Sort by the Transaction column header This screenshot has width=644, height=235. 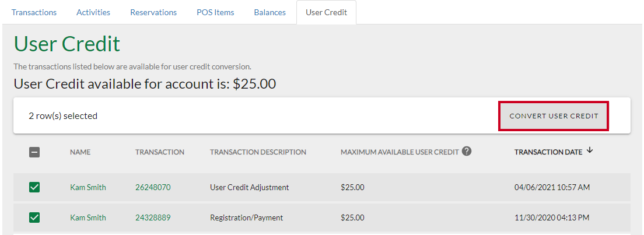pyautogui.click(x=160, y=152)
